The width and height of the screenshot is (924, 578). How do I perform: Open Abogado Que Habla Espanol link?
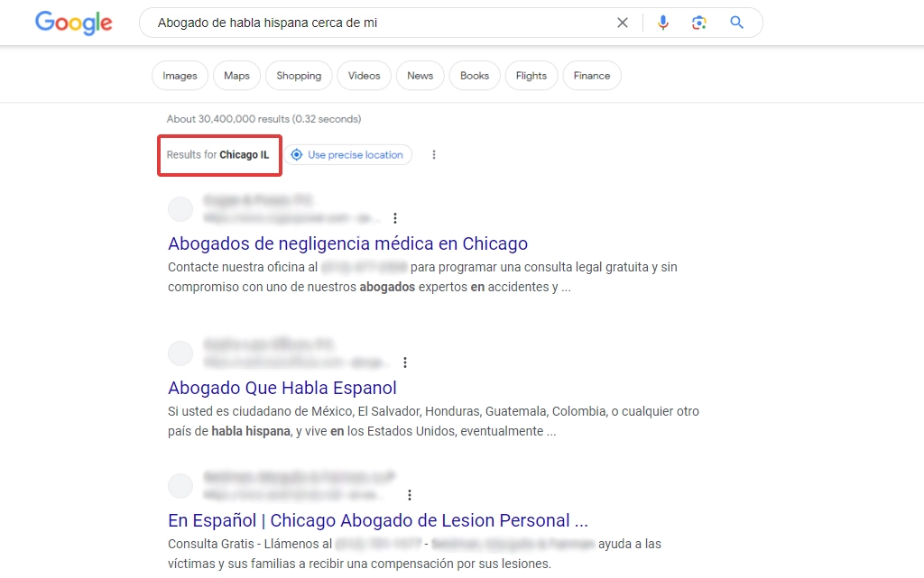point(282,388)
